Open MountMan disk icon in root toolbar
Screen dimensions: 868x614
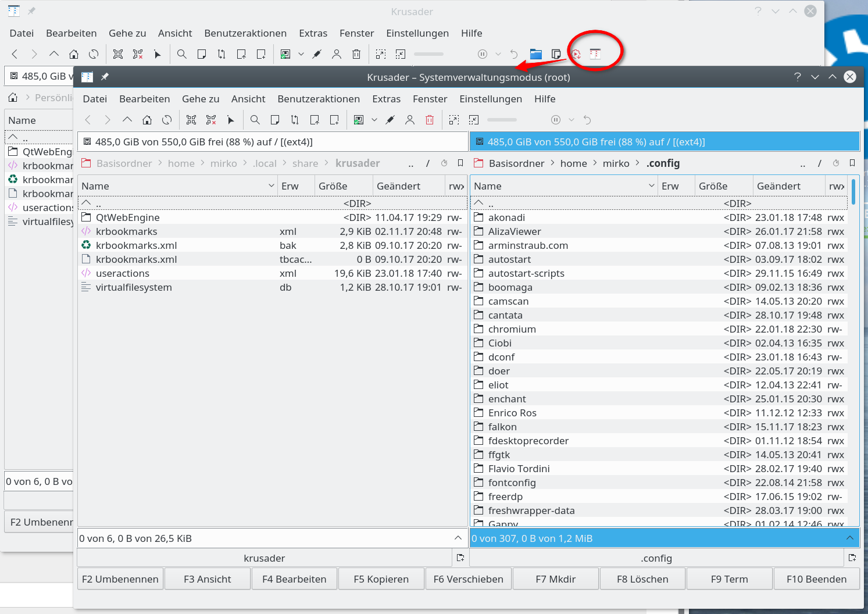coord(359,120)
